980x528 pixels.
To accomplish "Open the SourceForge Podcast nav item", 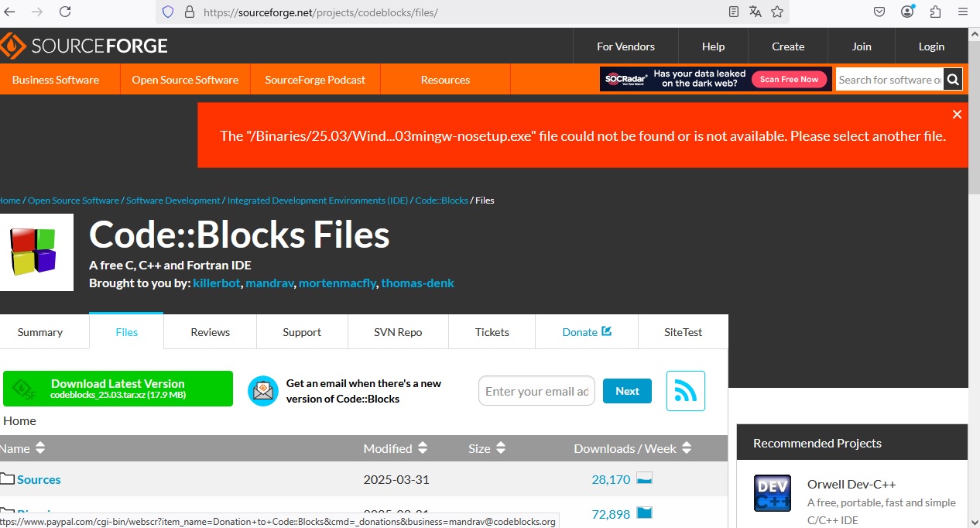I will [315, 80].
